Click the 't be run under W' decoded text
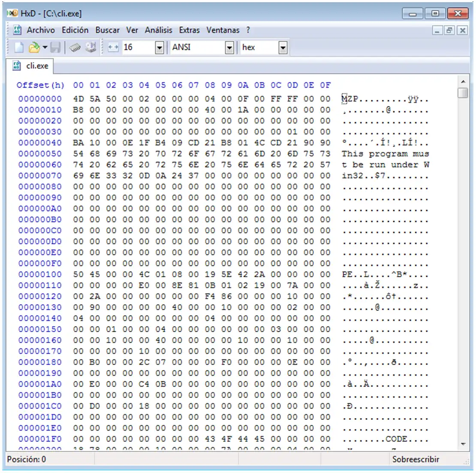This screenshot has height=473, width=476. click(x=385, y=165)
